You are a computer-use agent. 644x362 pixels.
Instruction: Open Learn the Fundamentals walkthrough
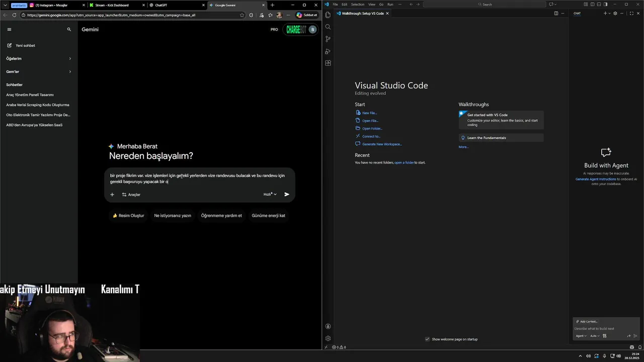click(501, 138)
